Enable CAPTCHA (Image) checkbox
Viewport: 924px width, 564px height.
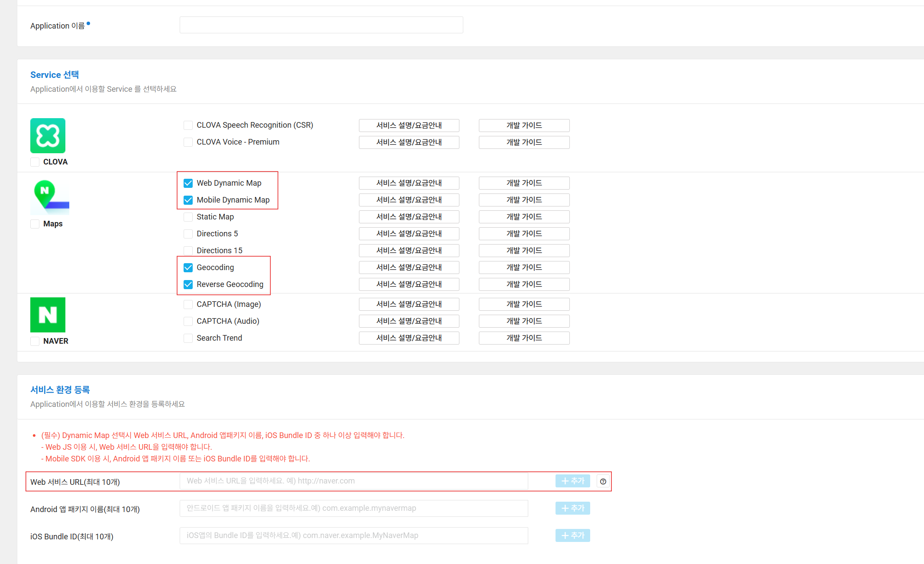(188, 304)
